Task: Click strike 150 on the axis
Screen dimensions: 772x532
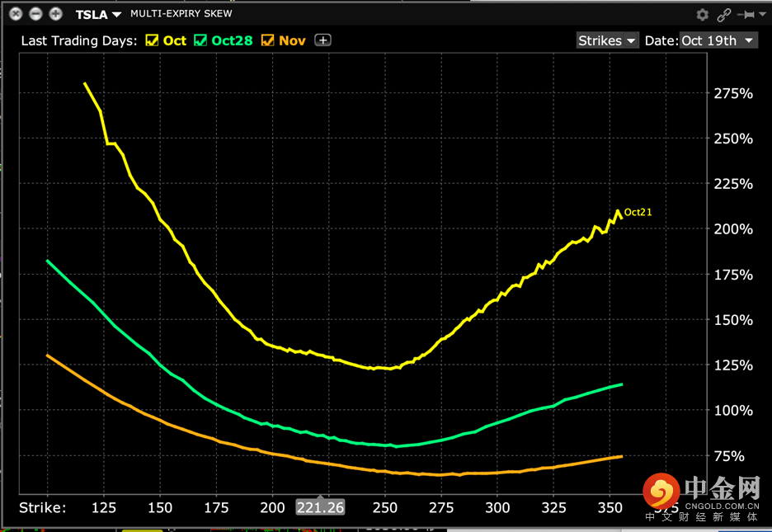Action: click(160, 507)
